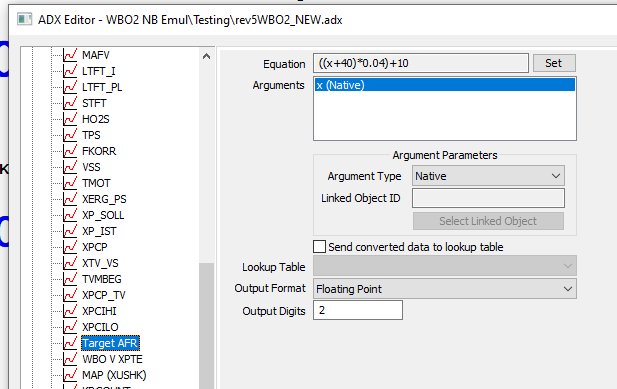
Task: Select the LTFT_I tree item
Action: [99, 71]
